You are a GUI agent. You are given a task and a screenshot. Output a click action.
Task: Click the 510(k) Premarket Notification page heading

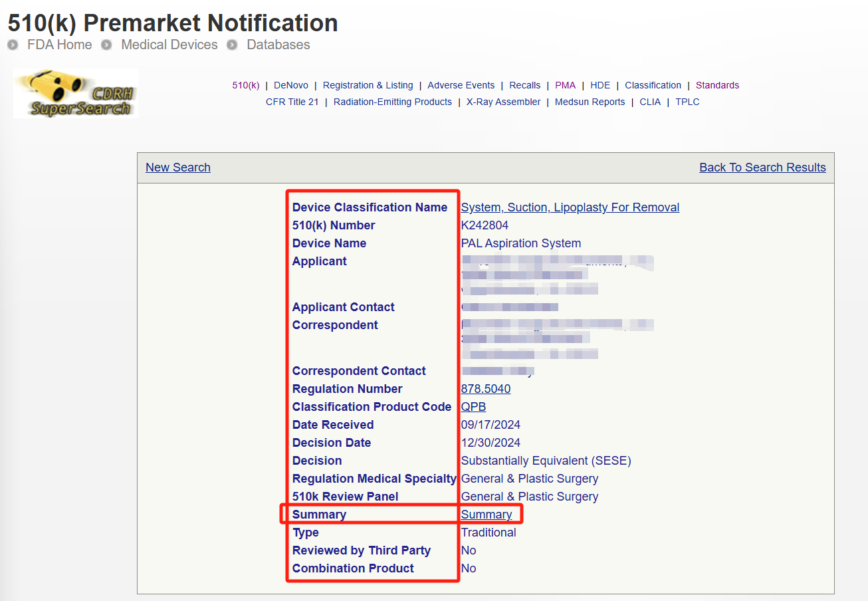tap(173, 23)
